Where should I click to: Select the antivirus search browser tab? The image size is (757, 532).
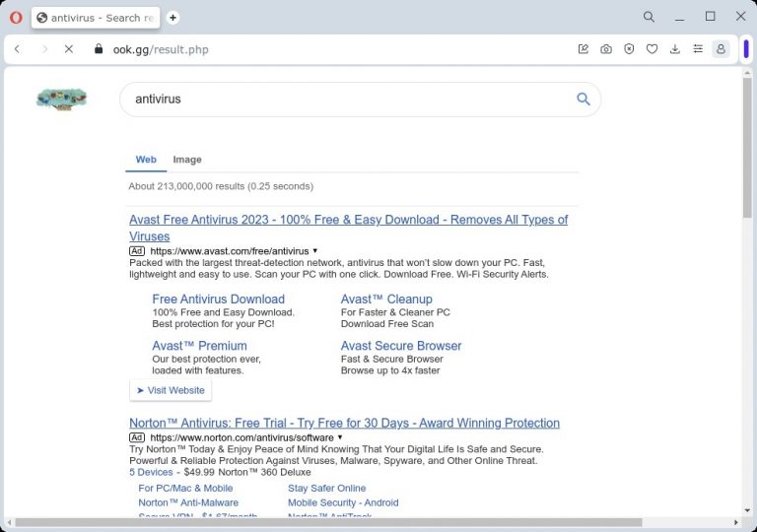pos(96,18)
